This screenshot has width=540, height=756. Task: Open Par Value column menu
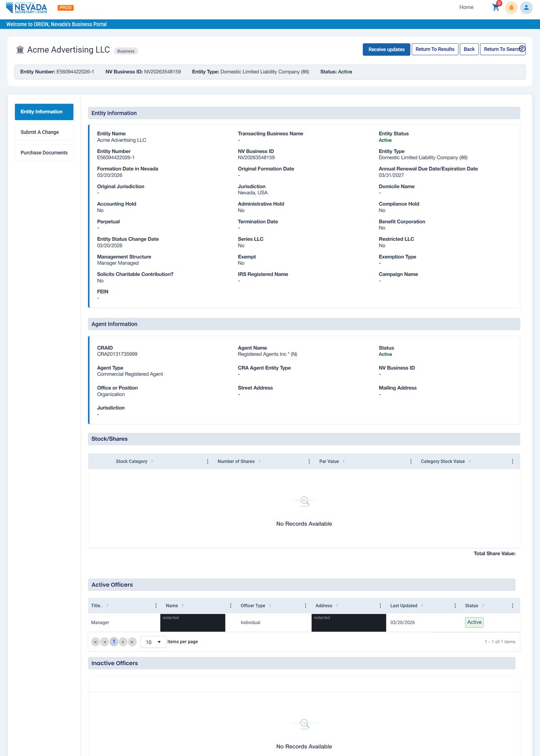[x=411, y=461]
